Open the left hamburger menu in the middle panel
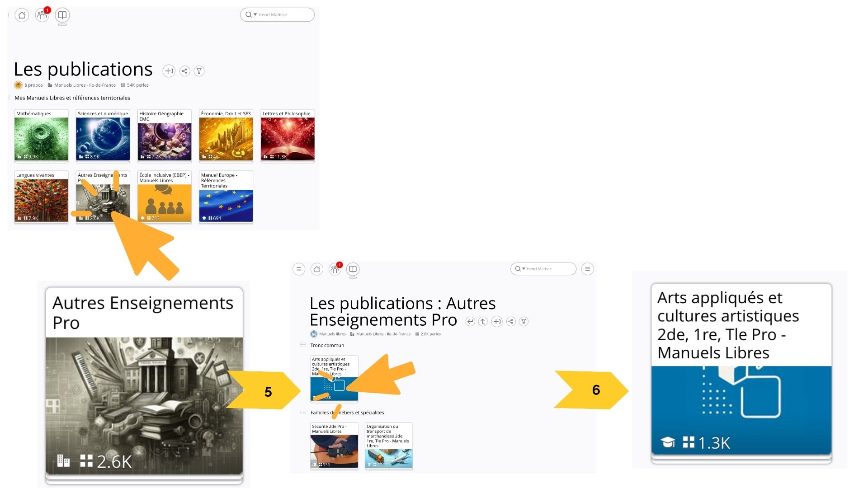The image size is (868, 488). [299, 269]
